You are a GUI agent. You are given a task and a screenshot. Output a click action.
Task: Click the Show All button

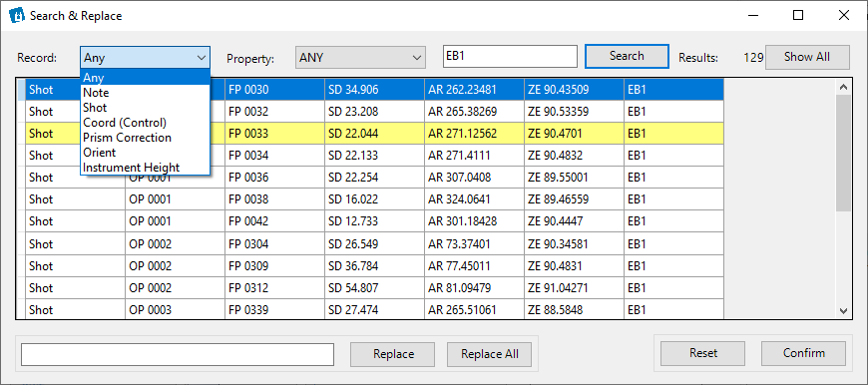coord(807,57)
